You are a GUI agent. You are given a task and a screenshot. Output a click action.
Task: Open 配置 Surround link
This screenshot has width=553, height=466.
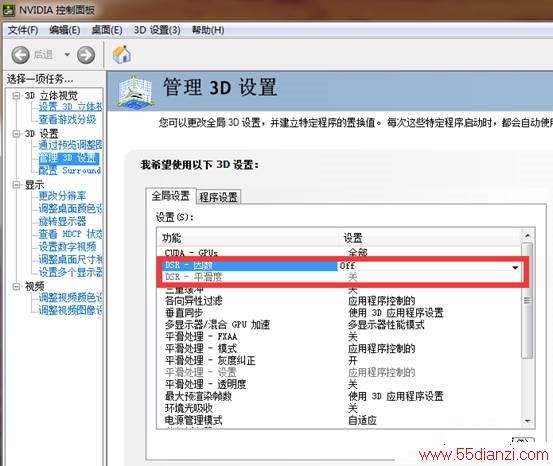point(70,170)
